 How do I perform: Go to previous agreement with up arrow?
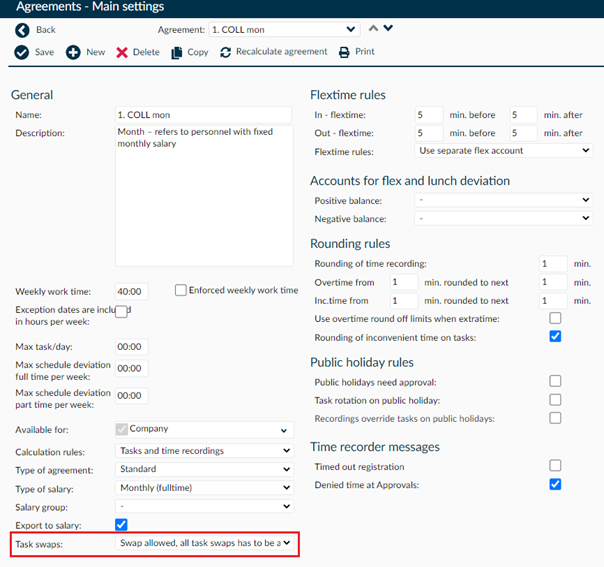point(373,28)
